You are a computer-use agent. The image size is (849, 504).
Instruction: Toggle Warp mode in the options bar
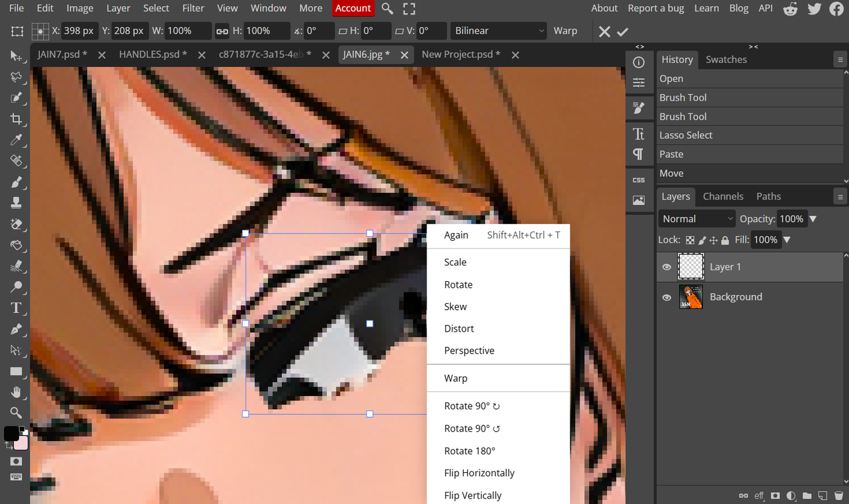point(565,31)
